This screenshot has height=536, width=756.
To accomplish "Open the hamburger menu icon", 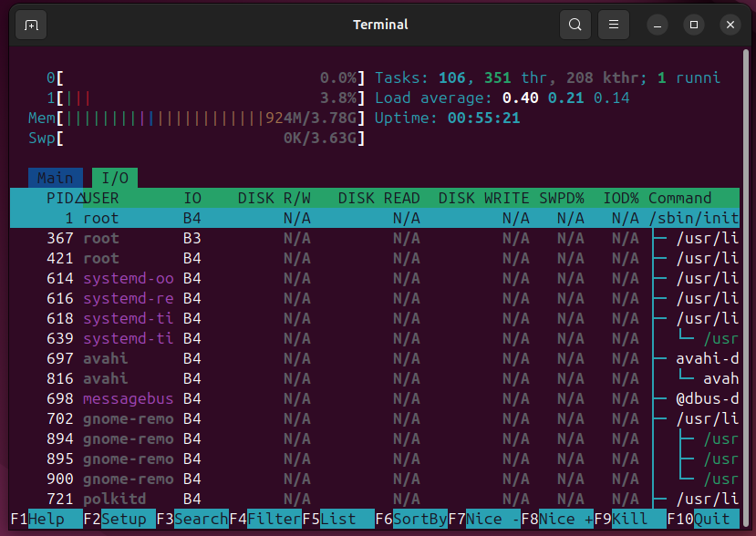I will coord(614,25).
